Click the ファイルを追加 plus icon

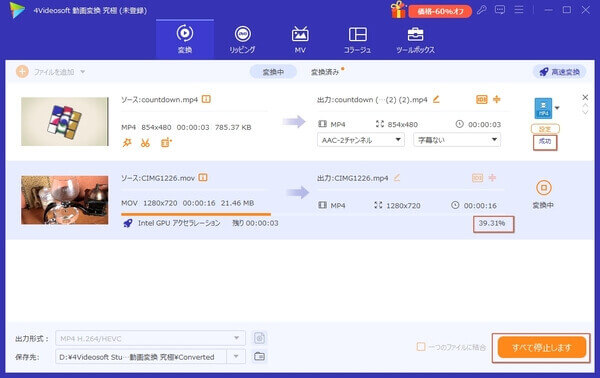[22, 72]
